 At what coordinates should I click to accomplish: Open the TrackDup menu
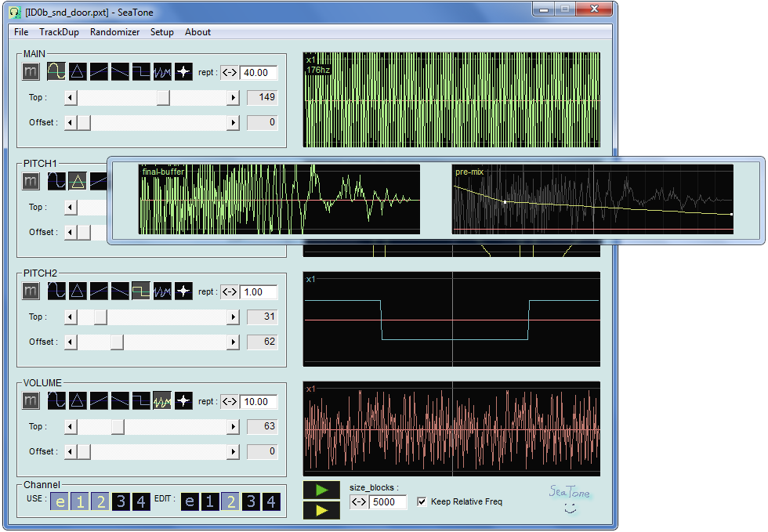pos(59,32)
